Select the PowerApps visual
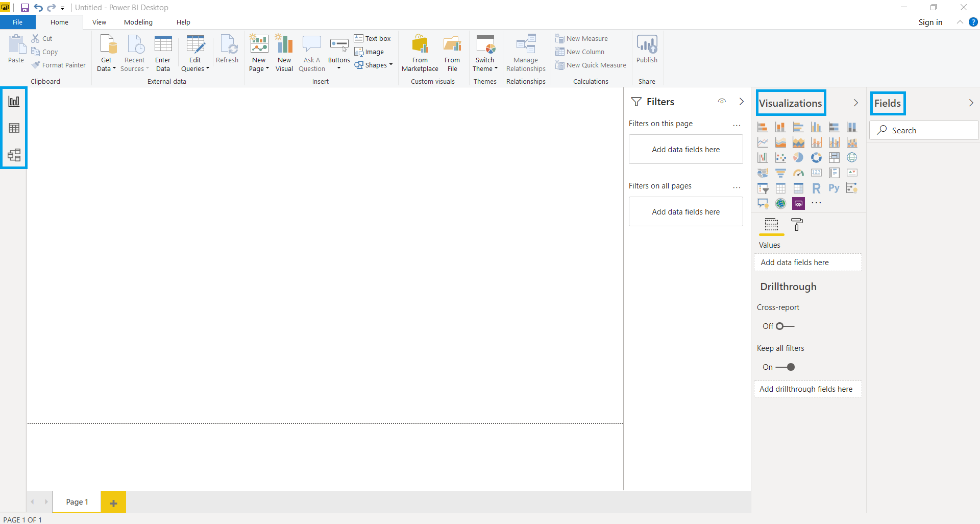The image size is (980, 524). 798,204
